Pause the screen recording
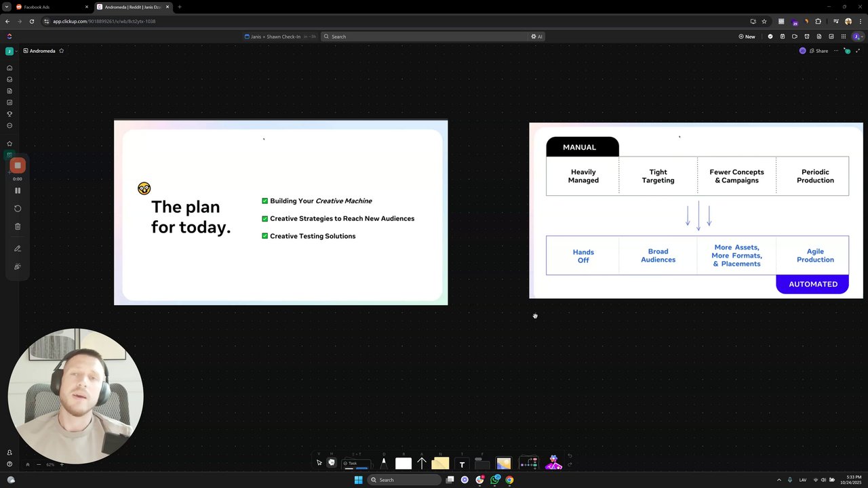 tap(18, 190)
